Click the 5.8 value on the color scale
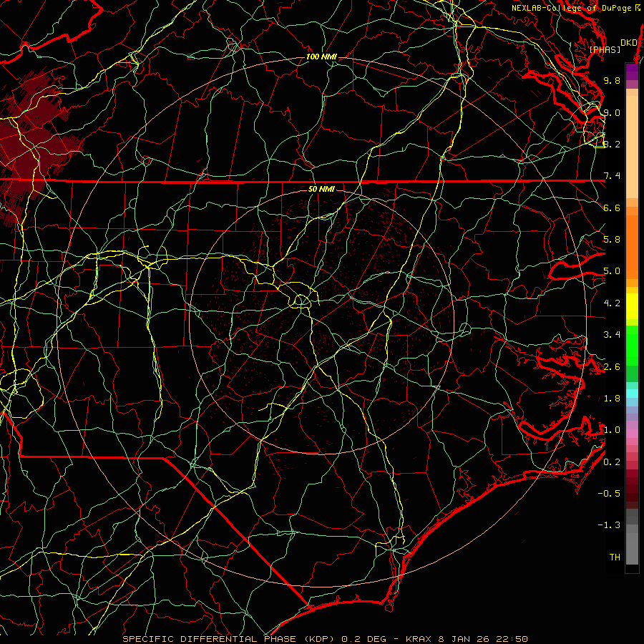Viewport: 644px width, 644px height. pyautogui.click(x=612, y=240)
